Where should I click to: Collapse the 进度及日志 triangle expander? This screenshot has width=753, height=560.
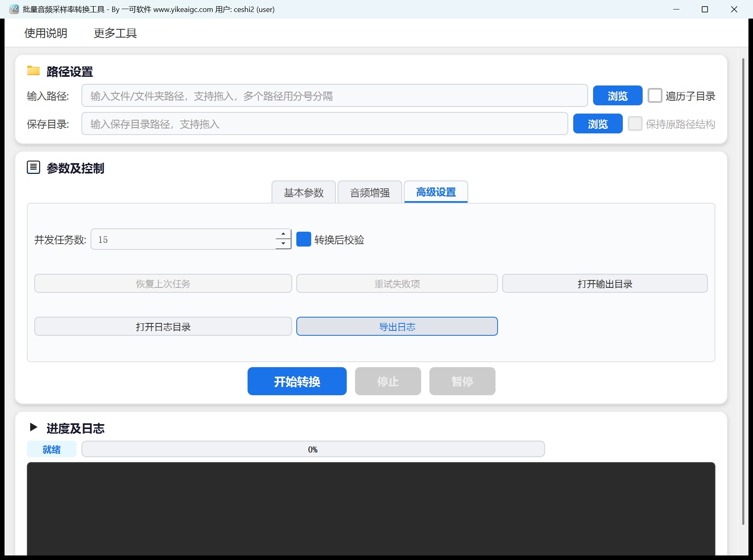(x=33, y=427)
